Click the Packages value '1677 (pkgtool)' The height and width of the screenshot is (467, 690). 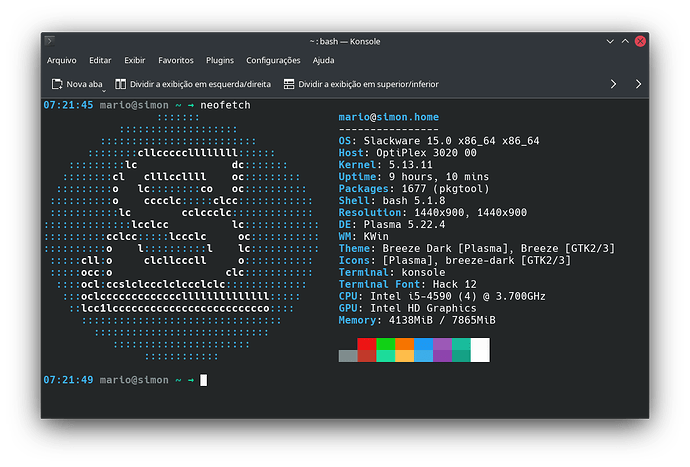tap(445, 188)
